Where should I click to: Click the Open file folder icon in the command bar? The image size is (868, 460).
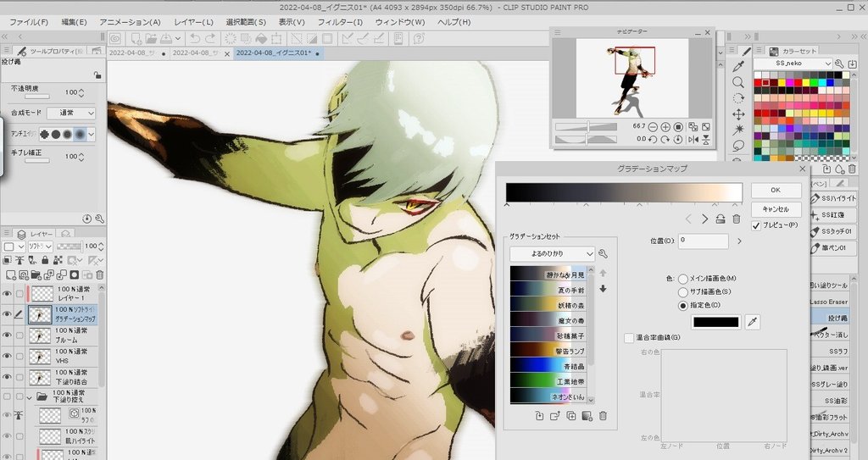click(x=151, y=39)
